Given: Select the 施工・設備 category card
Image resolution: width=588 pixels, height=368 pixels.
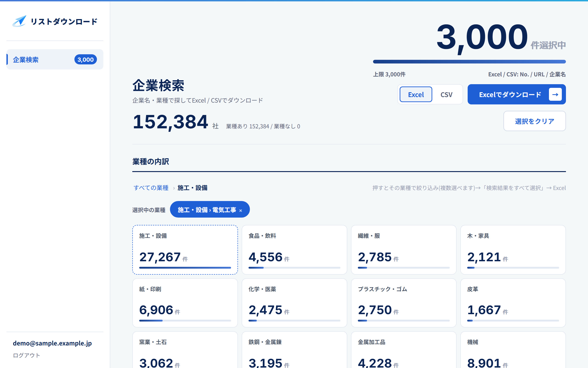Looking at the screenshot, I should (185, 250).
